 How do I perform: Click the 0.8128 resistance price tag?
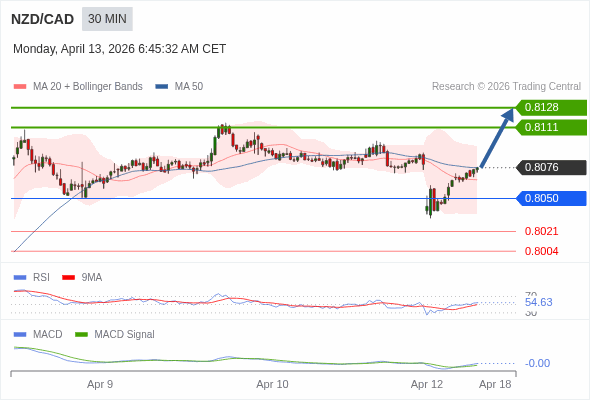point(551,108)
